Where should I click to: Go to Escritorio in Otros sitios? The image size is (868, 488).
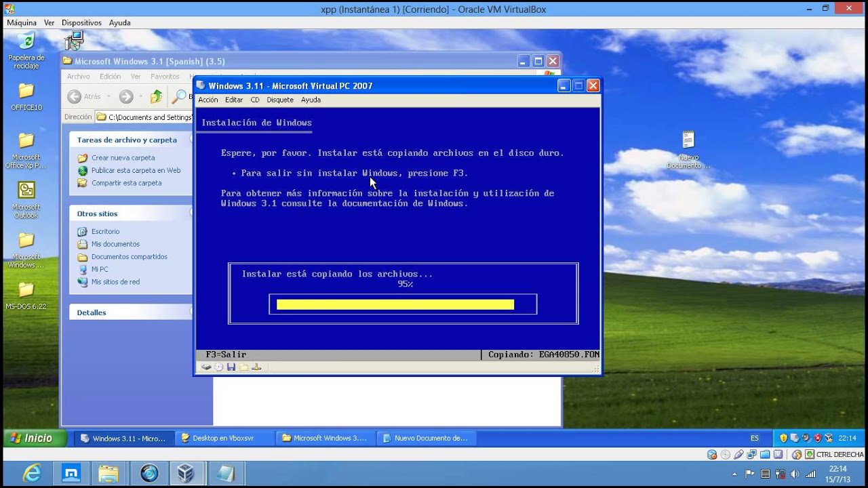[x=105, y=232]
